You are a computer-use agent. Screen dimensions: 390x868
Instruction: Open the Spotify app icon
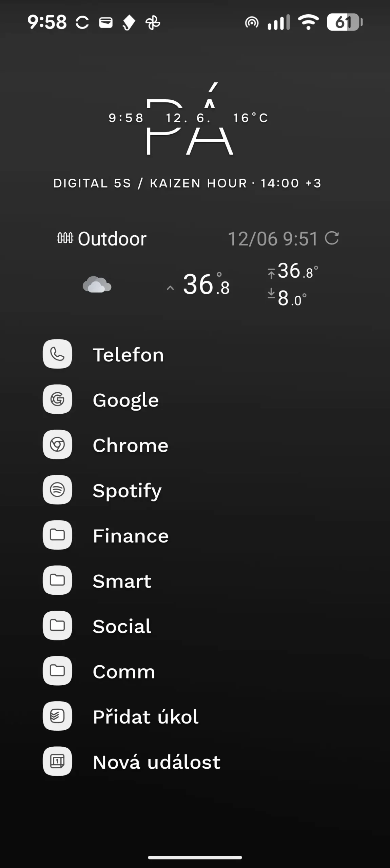[57, 490]
